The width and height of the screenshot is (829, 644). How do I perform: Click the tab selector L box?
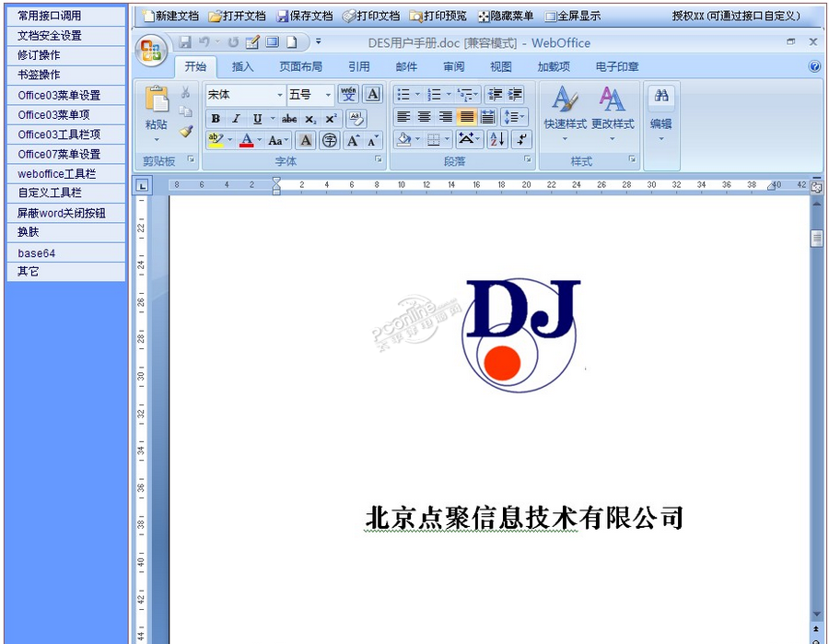click(x=142, y=185)
